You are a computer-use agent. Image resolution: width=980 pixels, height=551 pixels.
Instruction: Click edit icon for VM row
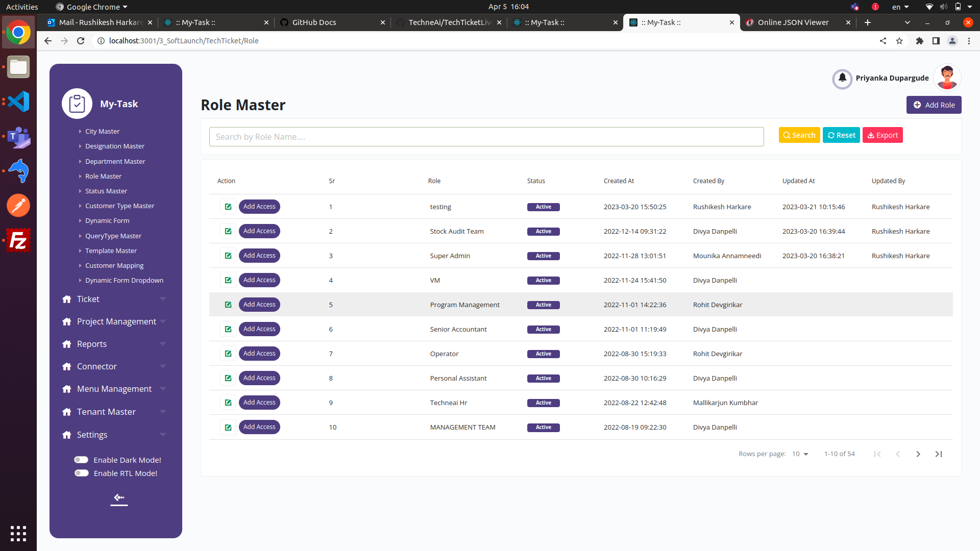click(x=228, y=280)
